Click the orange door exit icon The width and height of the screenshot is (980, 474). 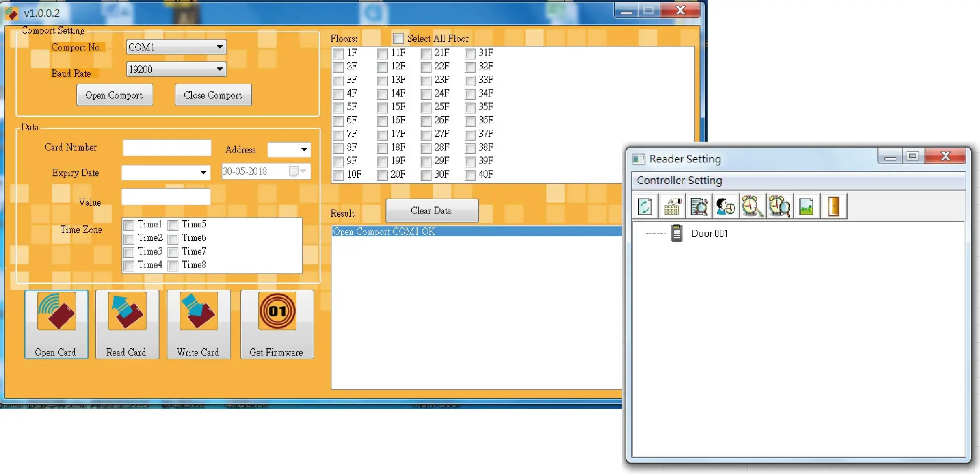coord(833,207)
